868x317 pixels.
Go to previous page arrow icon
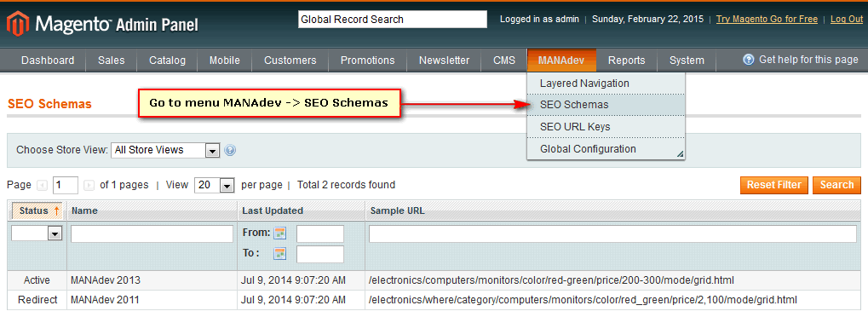[x=42, y=185]
